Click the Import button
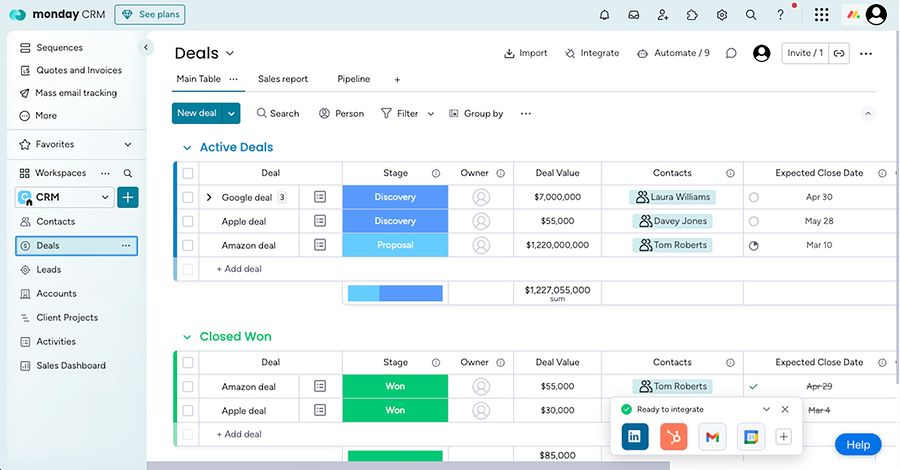 pos(526,53)
